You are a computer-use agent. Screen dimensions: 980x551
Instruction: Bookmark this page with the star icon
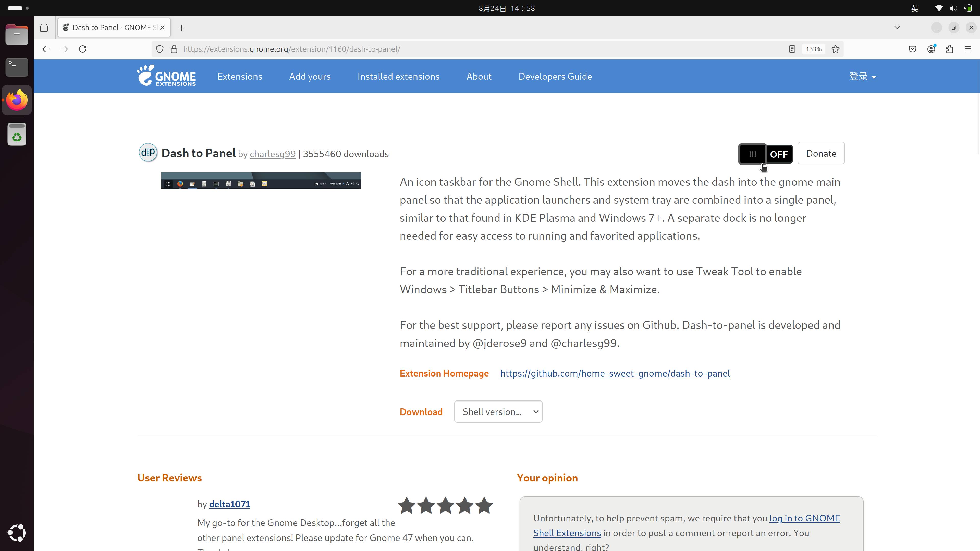[836, 49]
